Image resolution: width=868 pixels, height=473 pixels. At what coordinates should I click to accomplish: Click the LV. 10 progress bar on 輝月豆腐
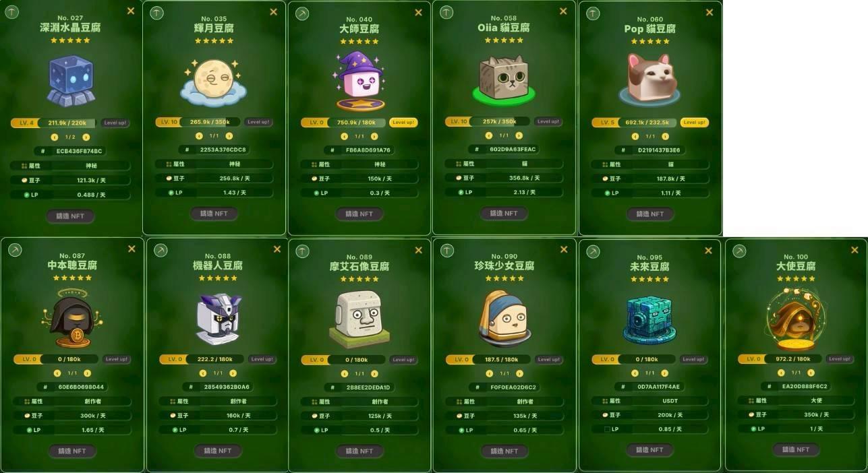coord(198,122)
